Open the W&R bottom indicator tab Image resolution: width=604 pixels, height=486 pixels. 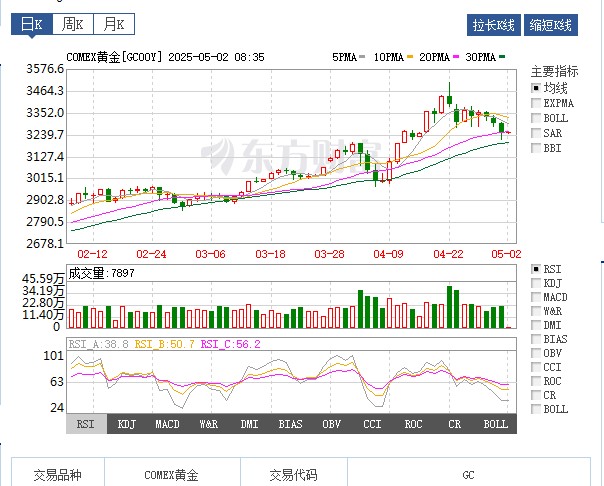(209, 424)
